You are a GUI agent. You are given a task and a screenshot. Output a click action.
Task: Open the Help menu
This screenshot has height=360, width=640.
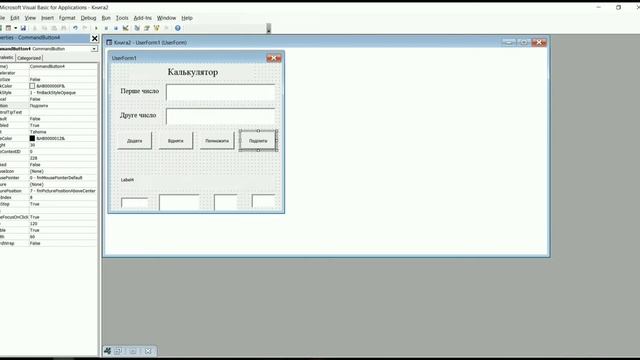187,18
